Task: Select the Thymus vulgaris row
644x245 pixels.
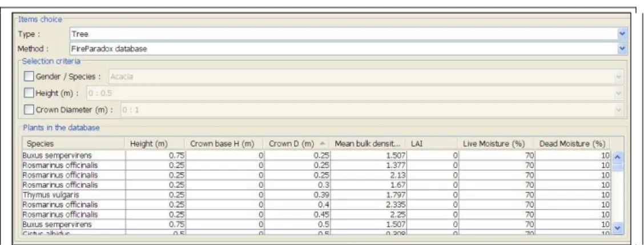Action: pyautogui.click(x=317, y=195)
